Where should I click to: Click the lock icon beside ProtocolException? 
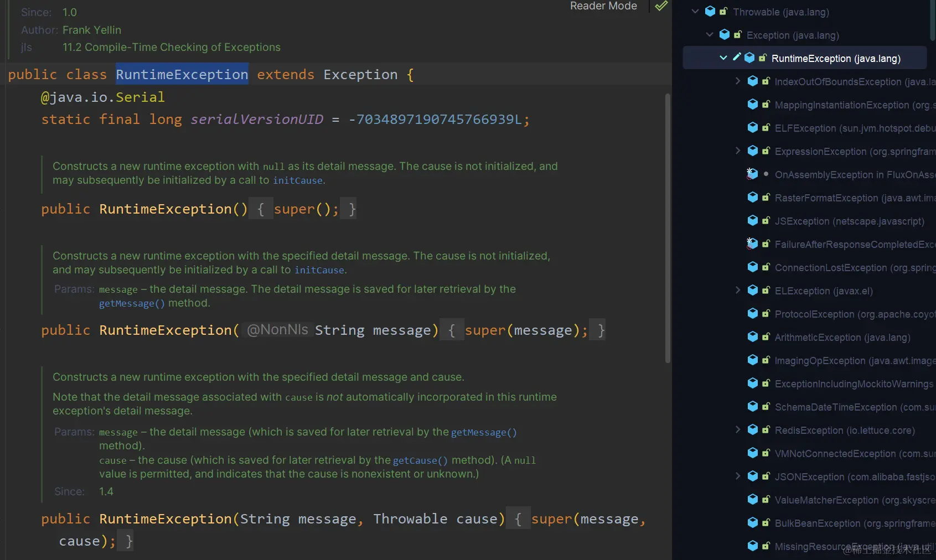point(766,313)
